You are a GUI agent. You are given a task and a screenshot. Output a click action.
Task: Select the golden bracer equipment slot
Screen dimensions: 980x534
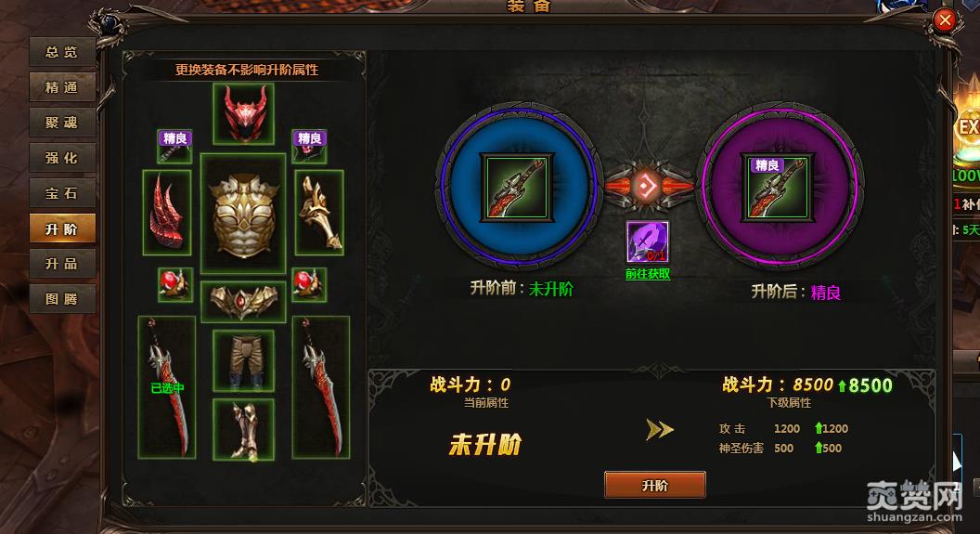(x=318, y=213)
